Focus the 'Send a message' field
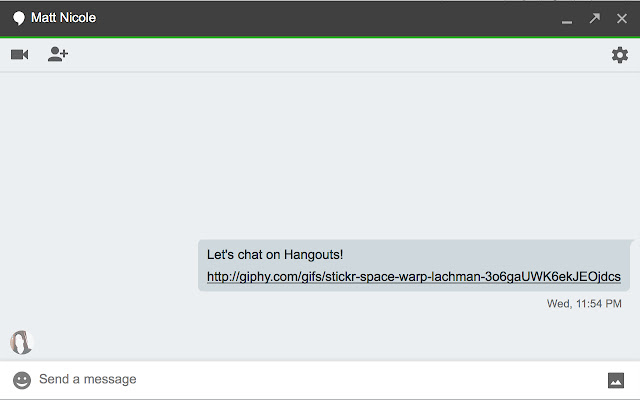The height and width of the screenshot is (400, 640). (x=300, y=380)
